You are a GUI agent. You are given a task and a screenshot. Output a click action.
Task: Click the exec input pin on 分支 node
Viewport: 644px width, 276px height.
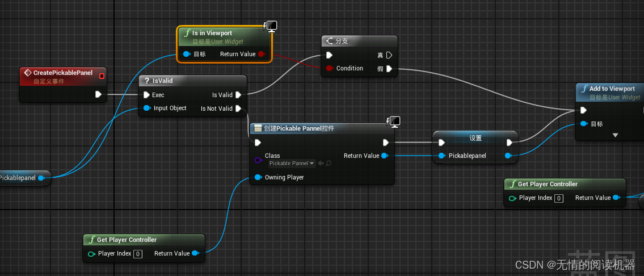click(x=329, y=55)
